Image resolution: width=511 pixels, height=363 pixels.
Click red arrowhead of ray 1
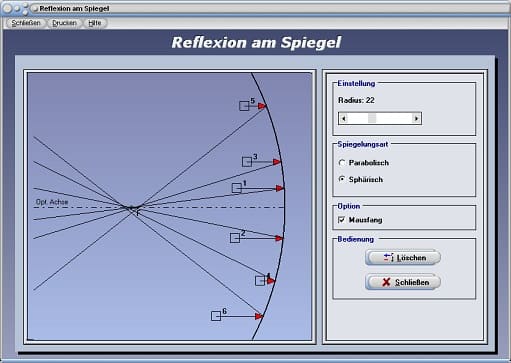pyautogui.click(x=280, y=188)
